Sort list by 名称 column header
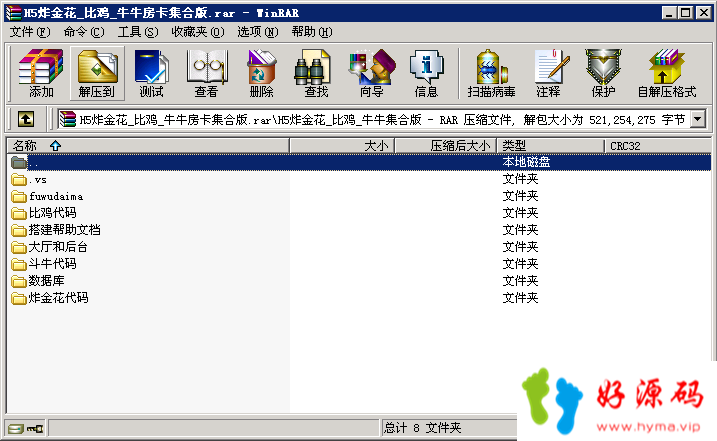 point(148,146)
